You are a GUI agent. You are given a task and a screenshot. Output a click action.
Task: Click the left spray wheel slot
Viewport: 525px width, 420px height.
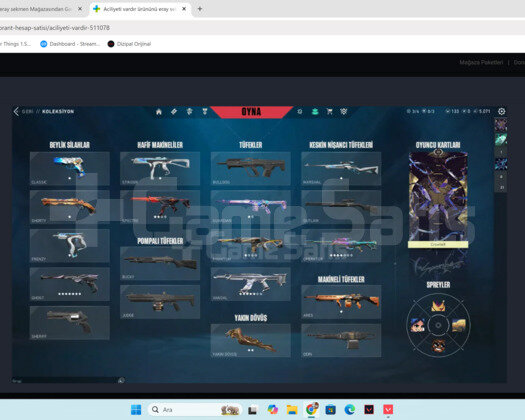[418, 325]
